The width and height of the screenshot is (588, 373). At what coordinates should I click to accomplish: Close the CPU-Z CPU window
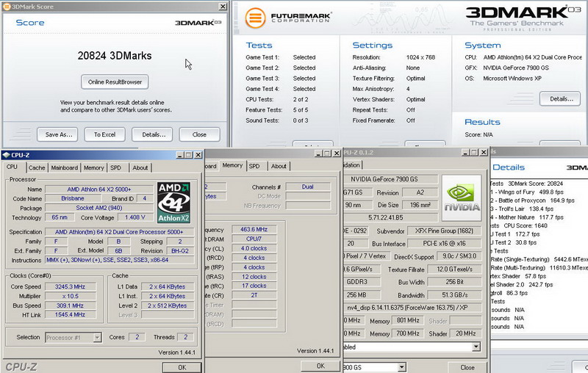[x=198, y=155]
